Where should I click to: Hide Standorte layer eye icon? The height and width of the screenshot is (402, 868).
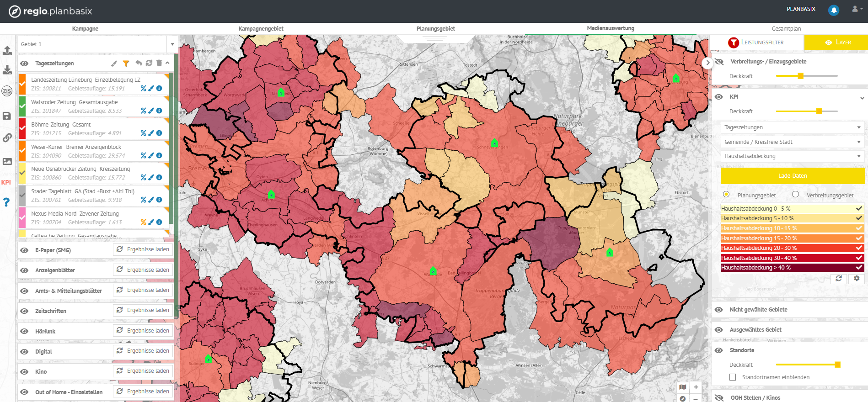[719, 350]
